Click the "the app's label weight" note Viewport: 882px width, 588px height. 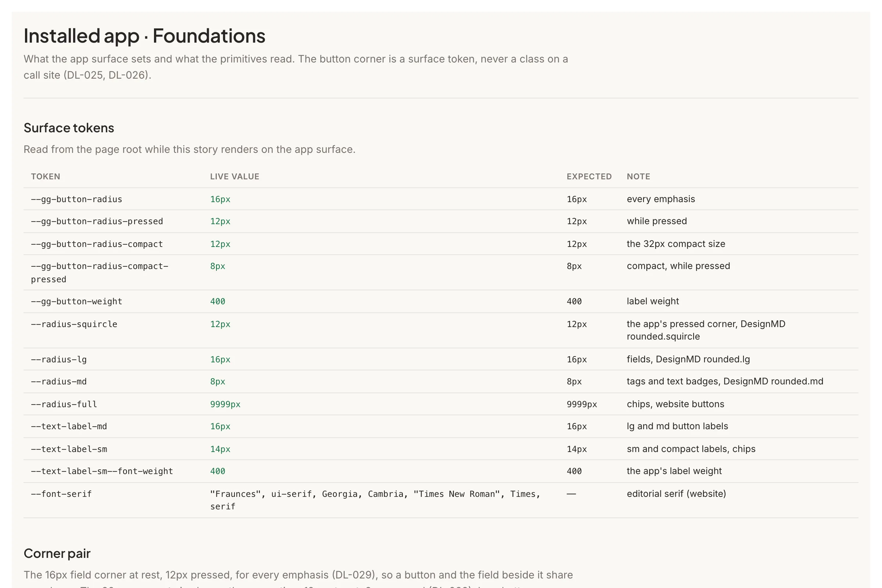click(674, 471)
